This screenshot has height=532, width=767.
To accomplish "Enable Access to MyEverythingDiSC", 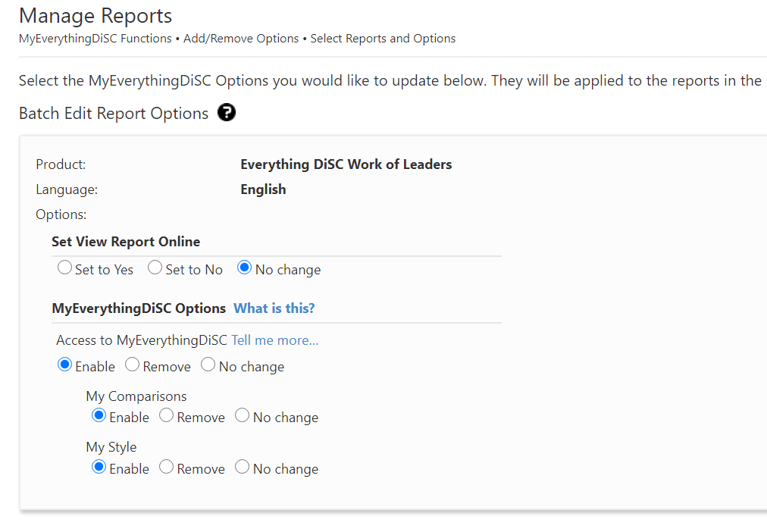I will (64, 365).
